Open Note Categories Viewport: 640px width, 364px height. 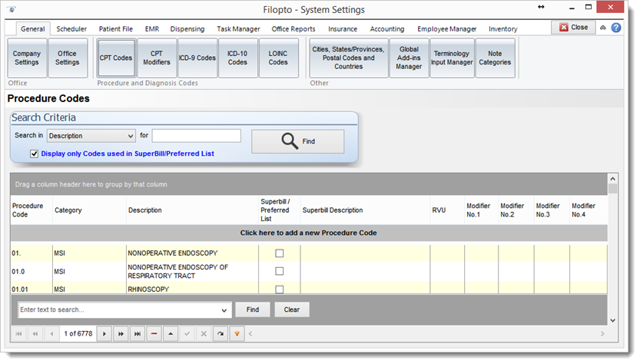495,58
